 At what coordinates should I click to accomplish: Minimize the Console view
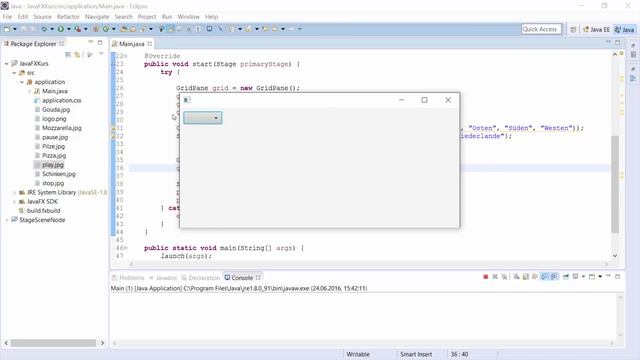(608, 276)
